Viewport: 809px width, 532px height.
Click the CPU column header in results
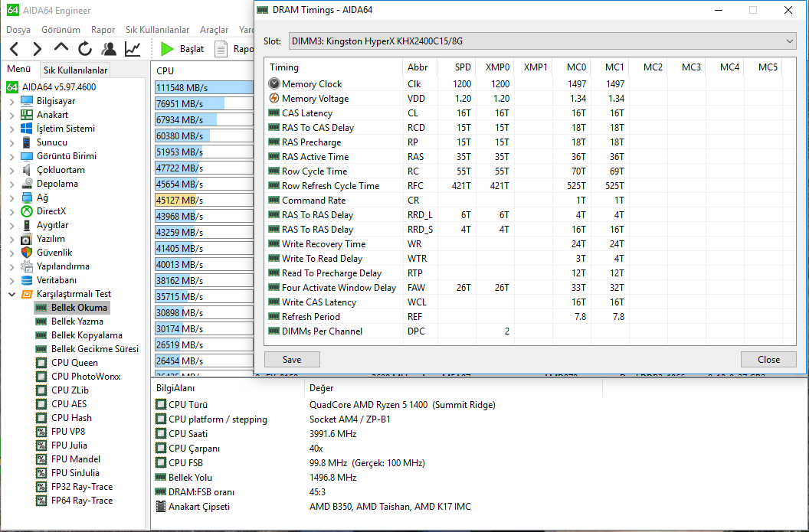203,70
